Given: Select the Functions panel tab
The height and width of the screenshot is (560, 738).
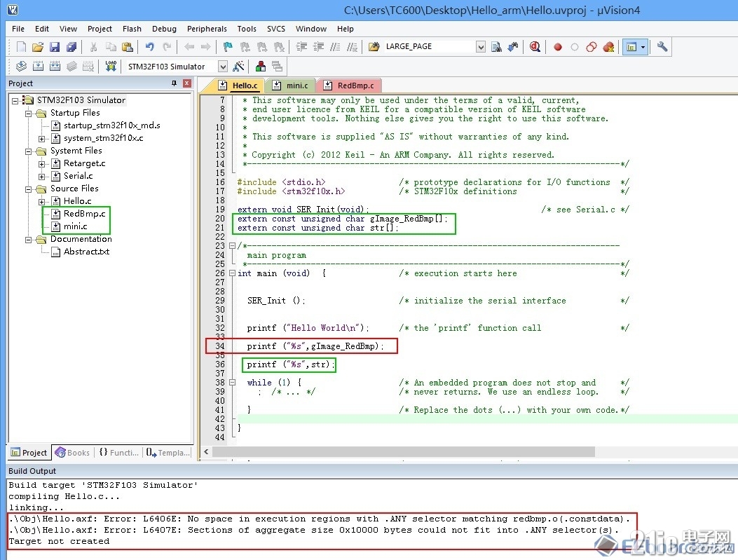Looking at the screenshot, I should pos(118,452).
